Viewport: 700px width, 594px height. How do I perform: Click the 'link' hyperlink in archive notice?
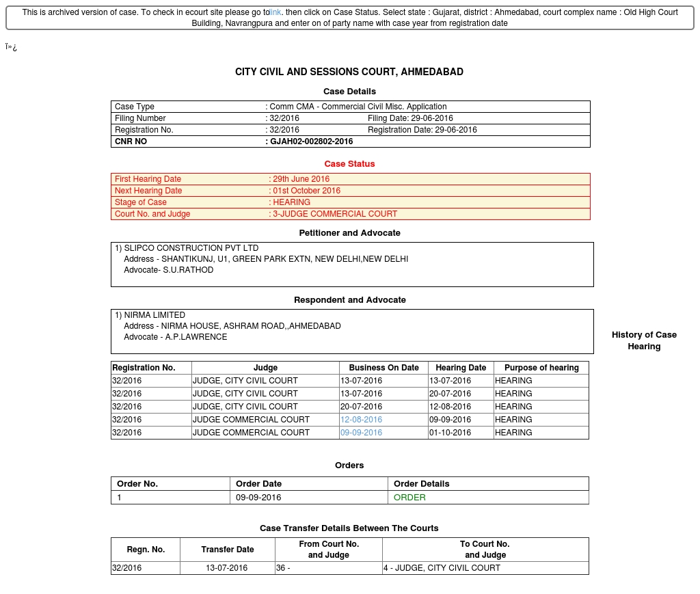pyautogui.click(x=275, y=12)
